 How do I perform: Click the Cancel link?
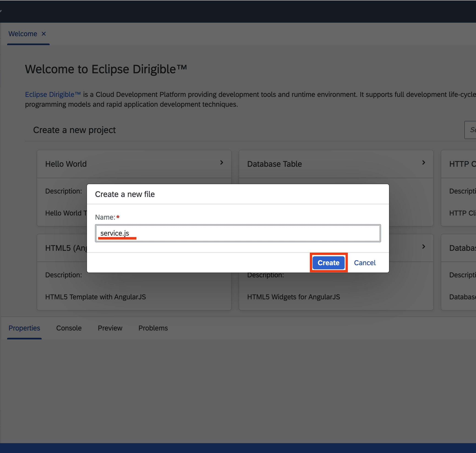(x=365, y=263)
